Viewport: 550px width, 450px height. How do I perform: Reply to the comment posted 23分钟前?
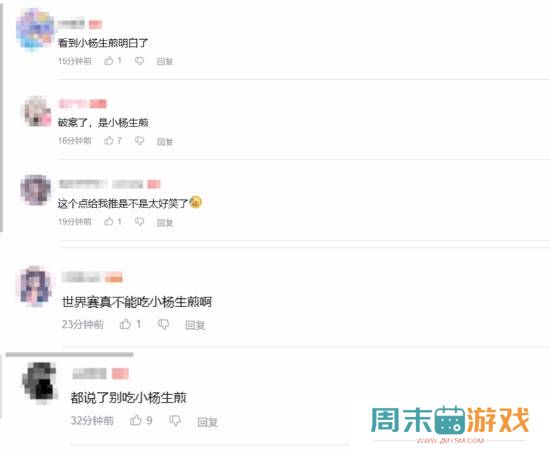click(195, 325)
